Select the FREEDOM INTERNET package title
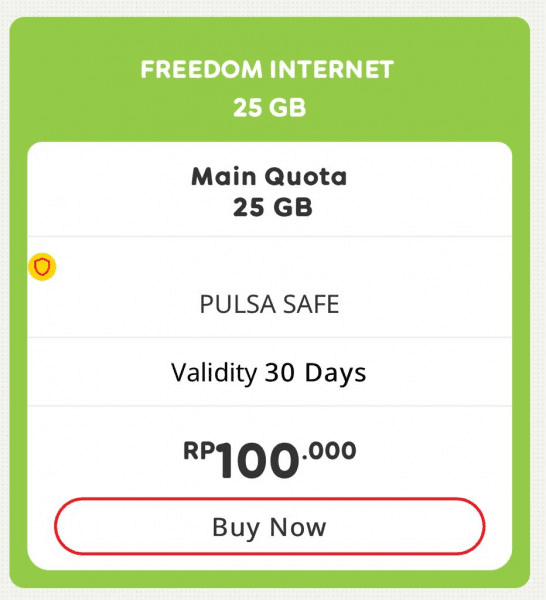Screen dimensions: 546x600 click(x=267, y=70)
